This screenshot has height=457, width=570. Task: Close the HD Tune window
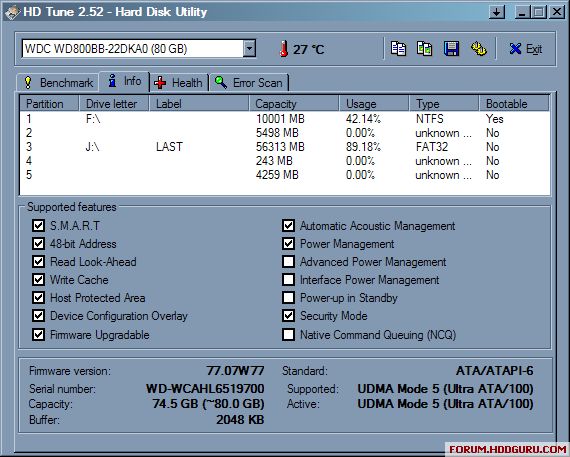pyautogui.click(x=557, y=12)
